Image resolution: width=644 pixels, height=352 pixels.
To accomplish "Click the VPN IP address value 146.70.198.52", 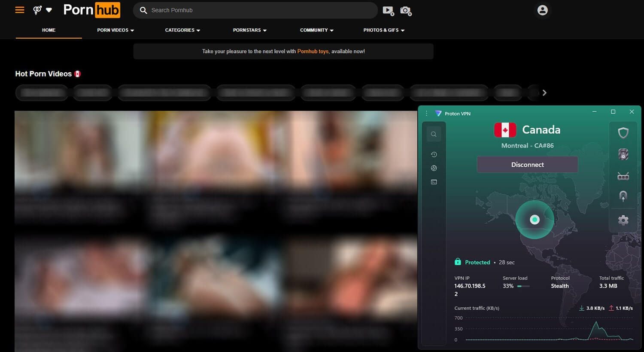I will point(470,290).
